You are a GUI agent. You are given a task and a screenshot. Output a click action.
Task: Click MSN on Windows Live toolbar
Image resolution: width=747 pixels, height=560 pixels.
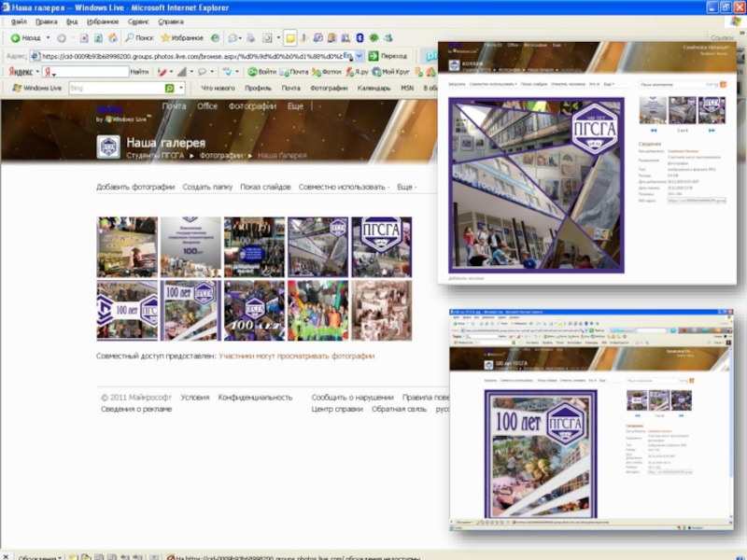(x=407, y=88)
